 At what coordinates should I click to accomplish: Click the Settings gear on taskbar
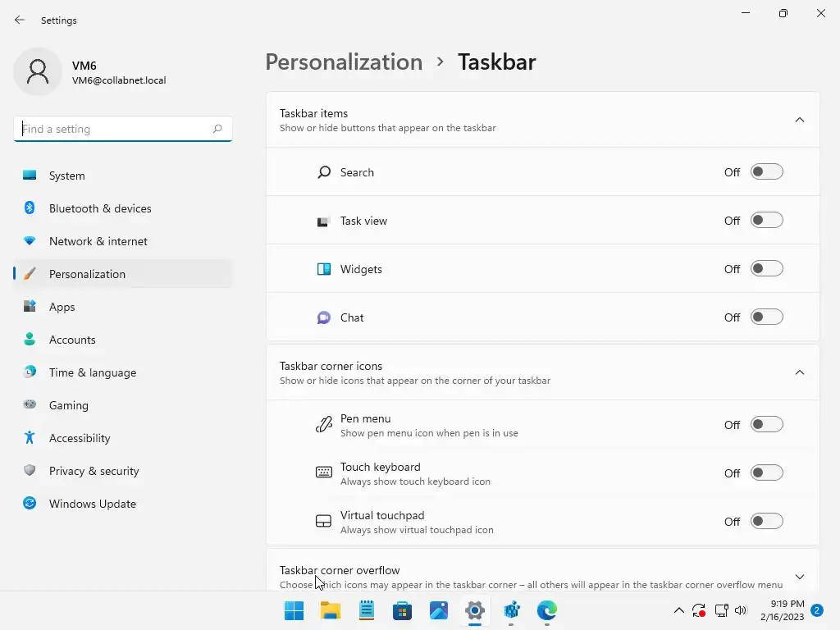(x=475, y=610)
